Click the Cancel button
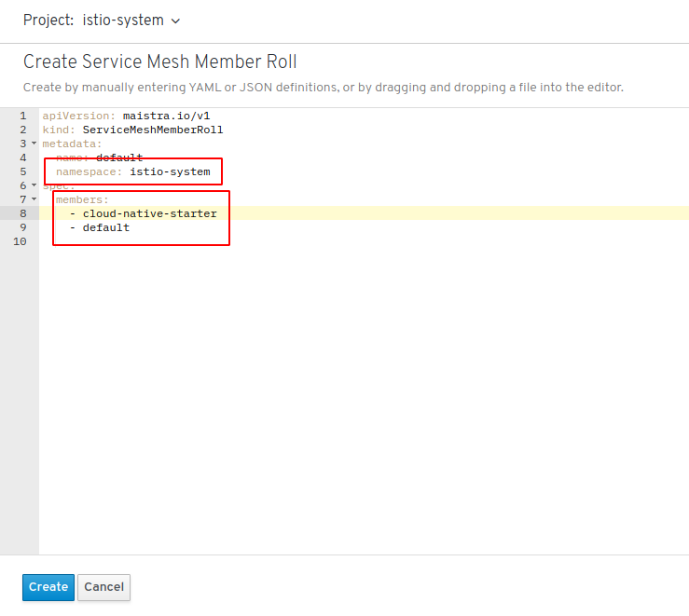Image resolution: width=689 pixels, height=616 pixels. (x=104, y=587)
